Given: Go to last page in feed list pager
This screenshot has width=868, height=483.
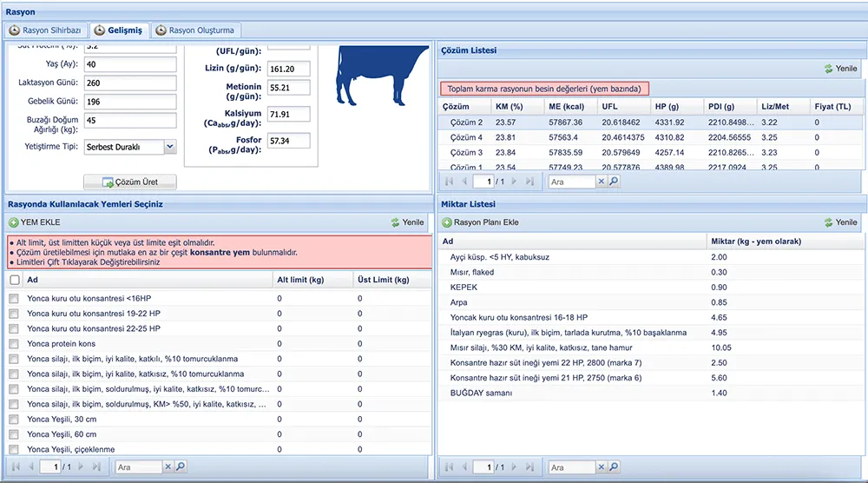Looking at the screenshot, I should click(x=95, y=466).
